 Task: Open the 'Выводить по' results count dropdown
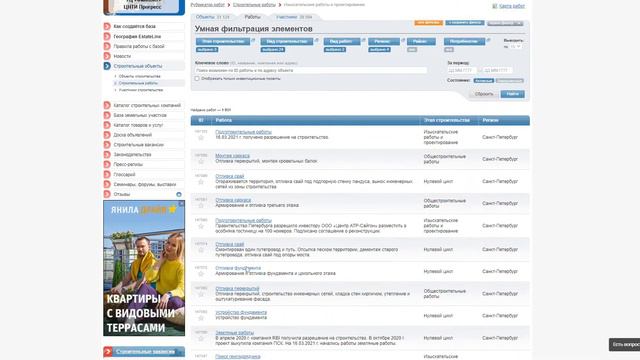516,47
